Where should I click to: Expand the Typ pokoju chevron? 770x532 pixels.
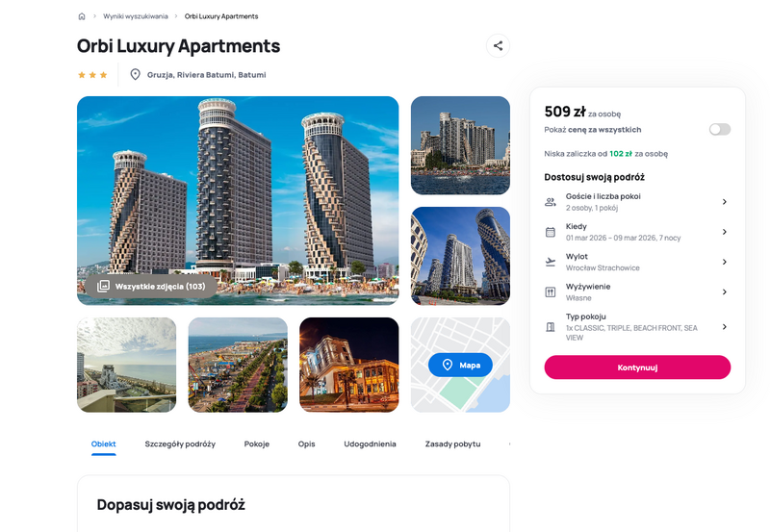click(725, 327)
